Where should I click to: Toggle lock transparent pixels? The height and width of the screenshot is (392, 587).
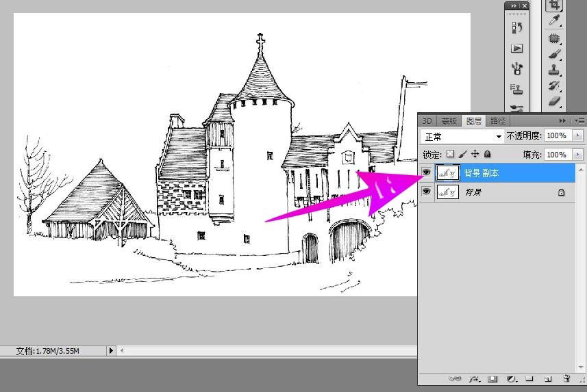click(x=450, y=155)
